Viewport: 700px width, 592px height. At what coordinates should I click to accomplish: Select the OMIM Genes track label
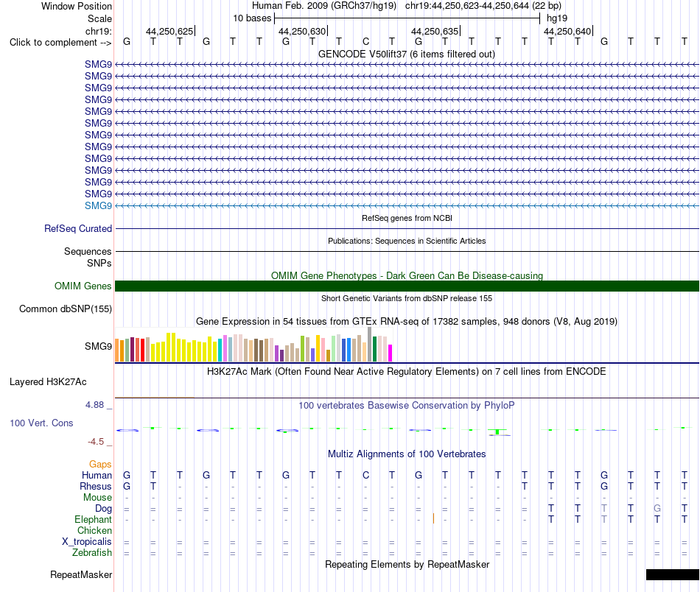[83, 286]
